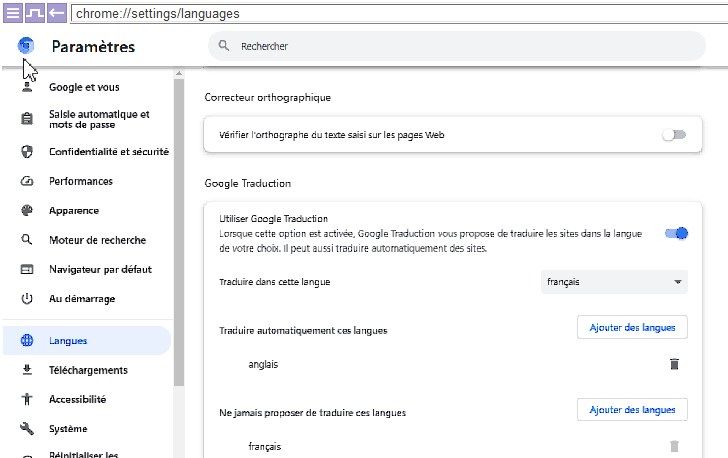
Task: Select Moteur de recherche in sidebar
Action: [98, 240]
